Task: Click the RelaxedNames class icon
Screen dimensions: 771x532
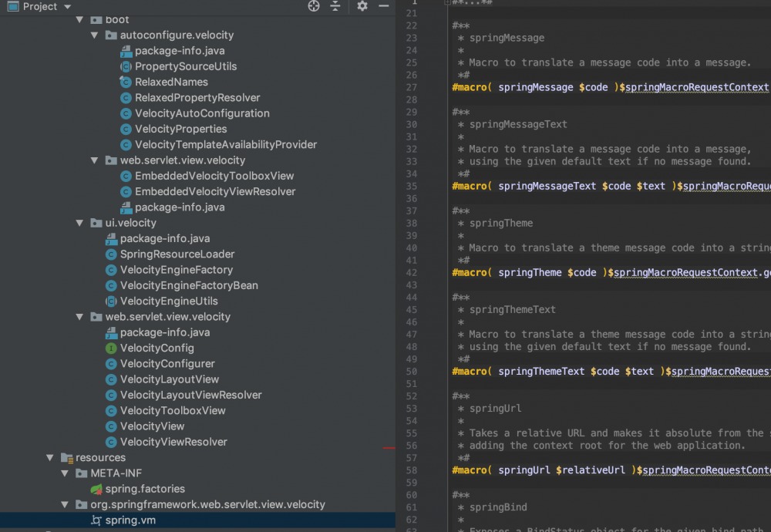Action: click(126, 82)
